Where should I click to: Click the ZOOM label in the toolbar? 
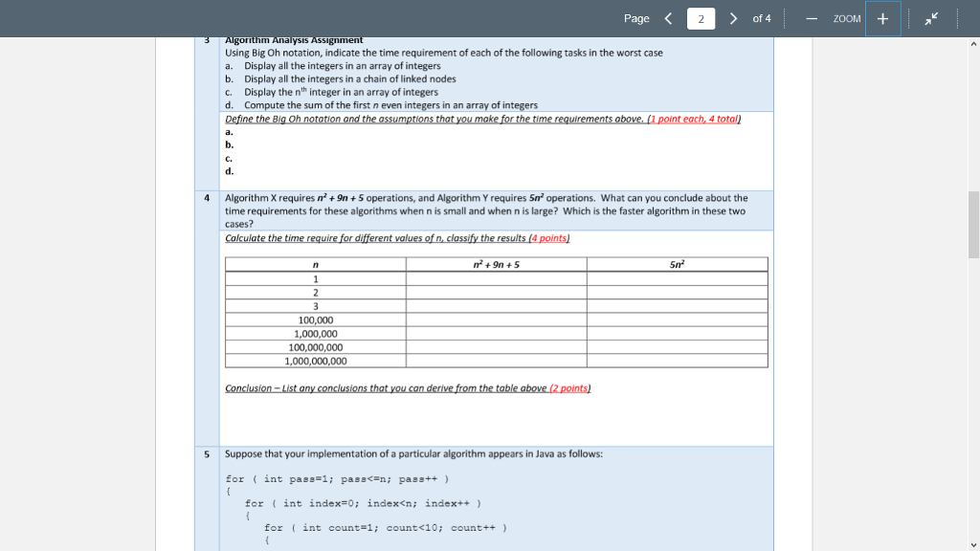click(846, 18)
